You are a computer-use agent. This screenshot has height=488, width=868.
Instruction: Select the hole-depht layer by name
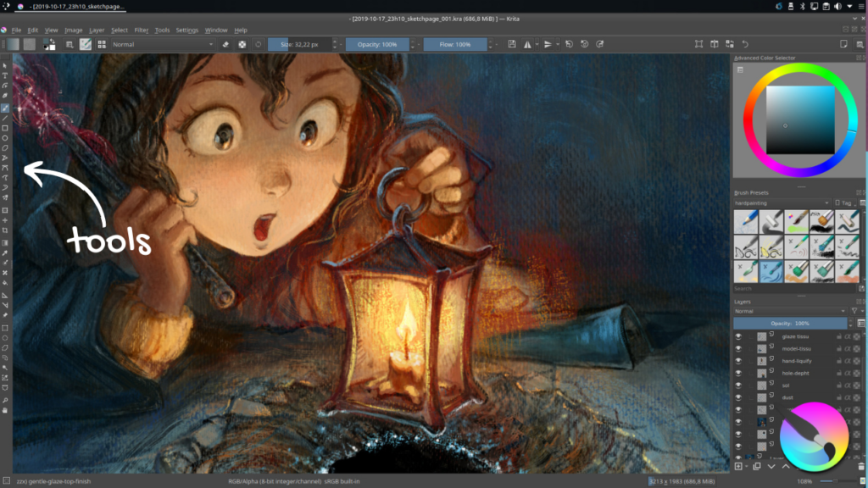pyautogui.click(x=795, y=373)
